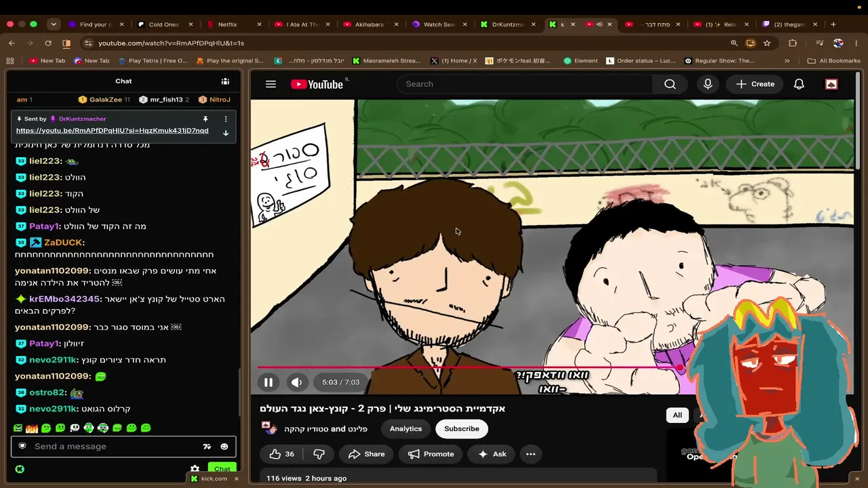The width and height of the screenshot is (868, 488).
Task: Start voice search with microphone icon
Action: click(x=707, y=84)
